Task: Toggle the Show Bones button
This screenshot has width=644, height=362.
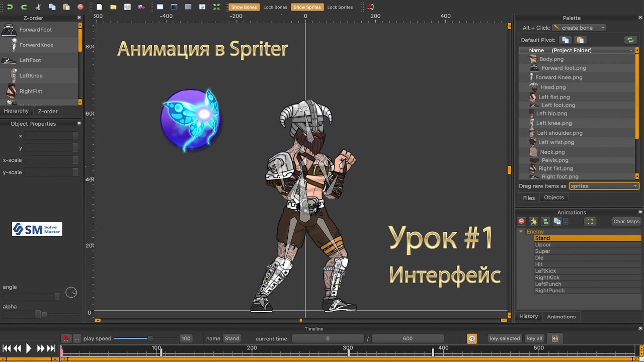Action: tap(244, 7)
